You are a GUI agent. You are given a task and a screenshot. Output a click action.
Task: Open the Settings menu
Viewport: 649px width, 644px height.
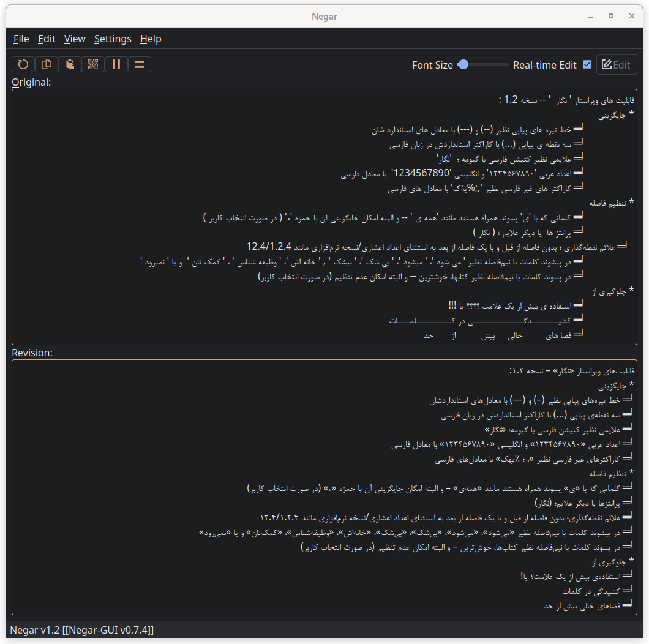[x=113, y=39]
